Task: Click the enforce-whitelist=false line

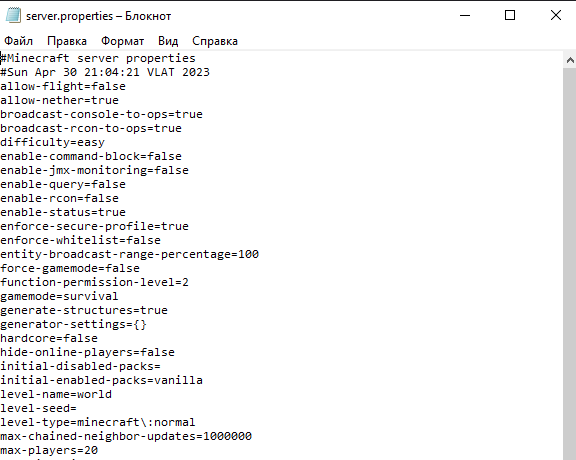Action: [80, 240]
